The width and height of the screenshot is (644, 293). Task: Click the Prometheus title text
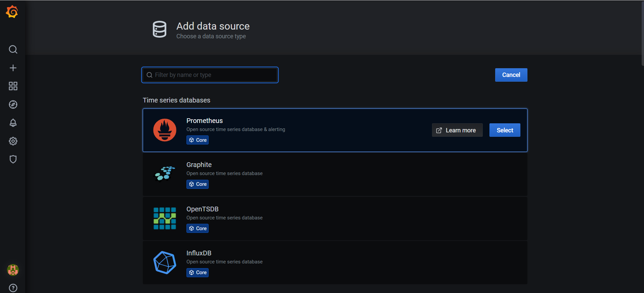coord(205,121)
